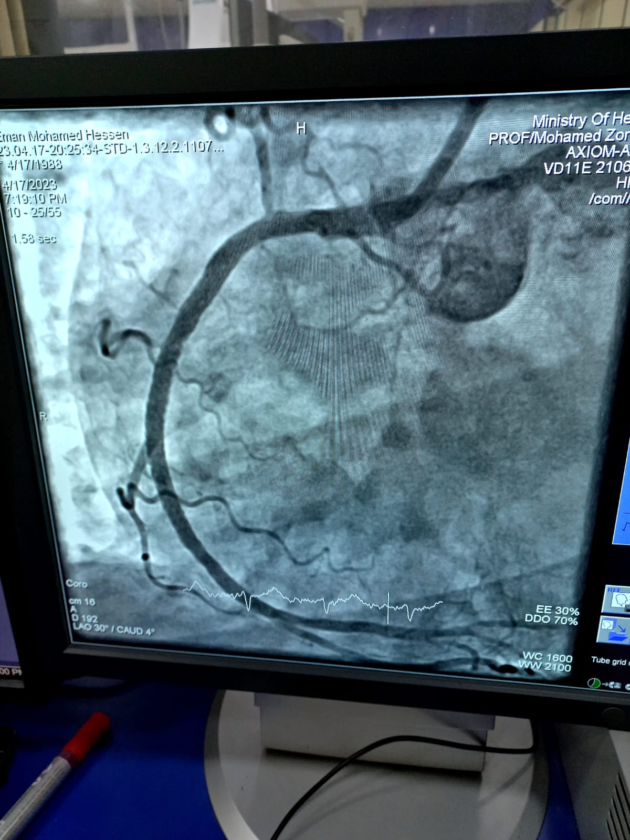Click the green pie disk status icon
The width and height of the screenshot is (630, 840).
tap(594, 683)
